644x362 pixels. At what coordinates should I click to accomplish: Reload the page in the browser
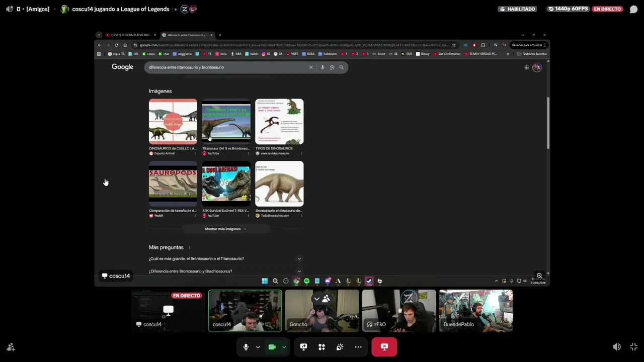(117, 45)
